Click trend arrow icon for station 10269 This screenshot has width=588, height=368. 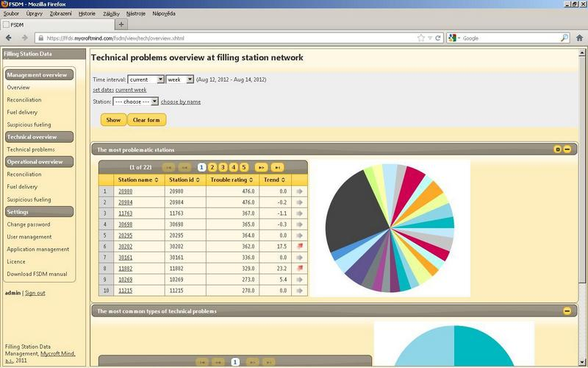click(x=299, y=280)
